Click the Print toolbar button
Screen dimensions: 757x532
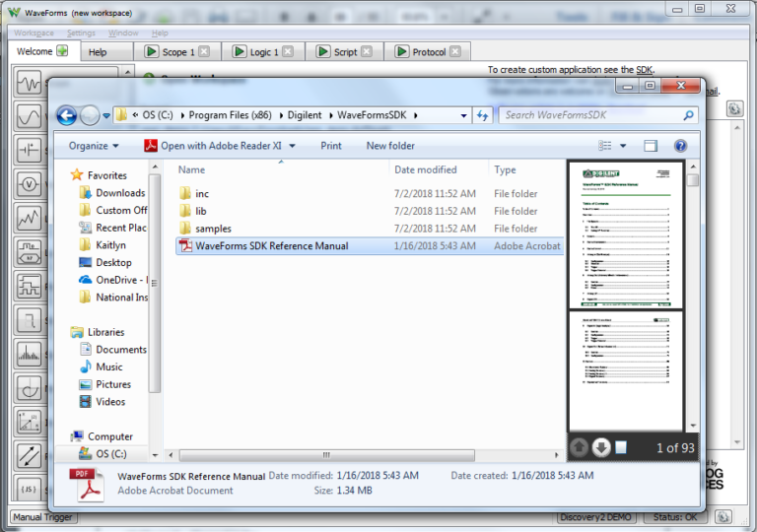click(331, 146)
